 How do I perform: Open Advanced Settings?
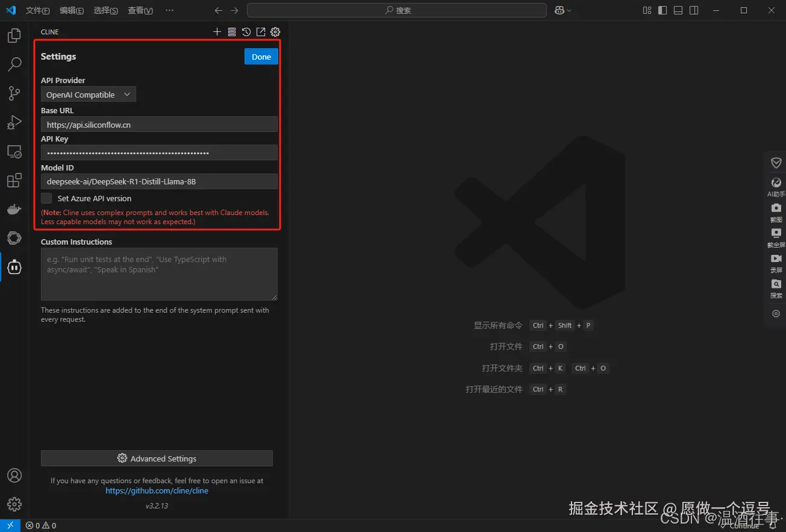point(157,458)
